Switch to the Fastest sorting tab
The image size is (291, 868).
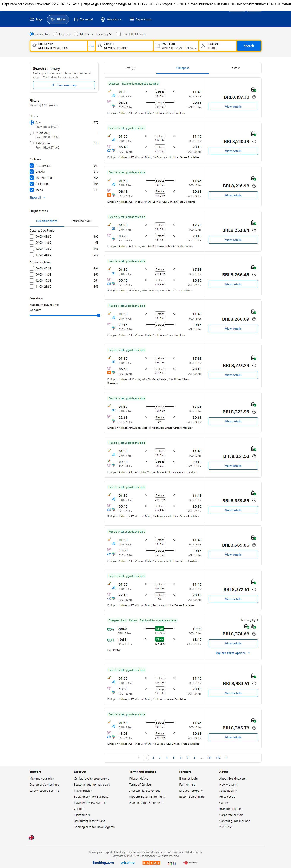point(235,68)
